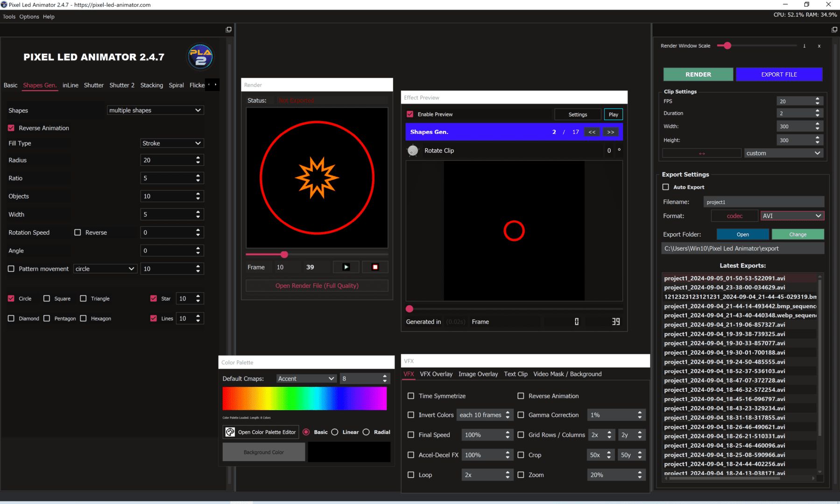Image resolution: width=840 pixels, height=504 pixels.
Task: Click the Rotate Clip dial knob
Action: click(413, 150)
